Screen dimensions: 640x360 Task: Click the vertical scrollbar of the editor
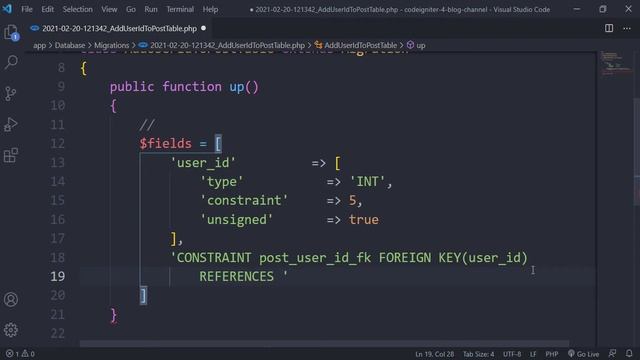[x=637, y=137]
